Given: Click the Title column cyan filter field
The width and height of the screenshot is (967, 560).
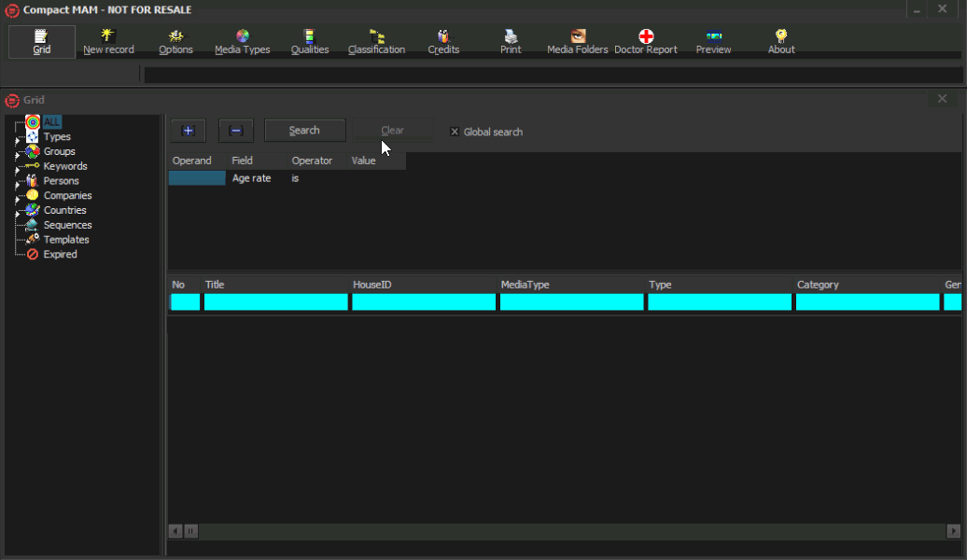Looking at the screenshot, I should click(x=276, y=302).
